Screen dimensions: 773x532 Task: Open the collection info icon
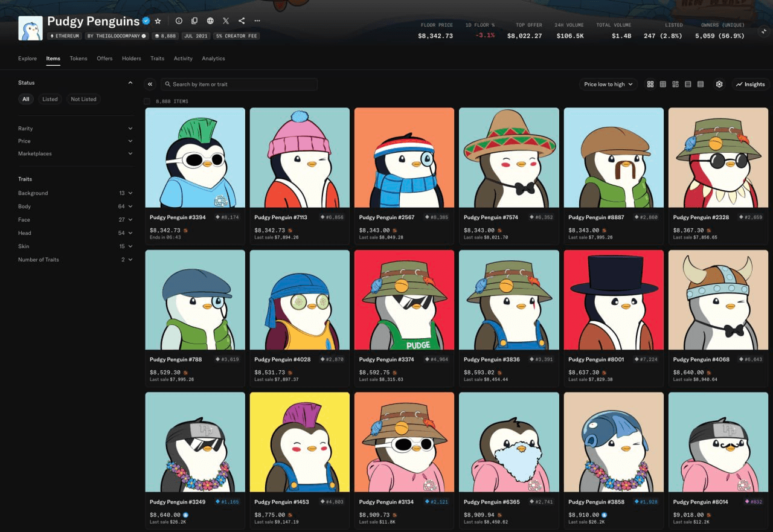coord(179,21)
